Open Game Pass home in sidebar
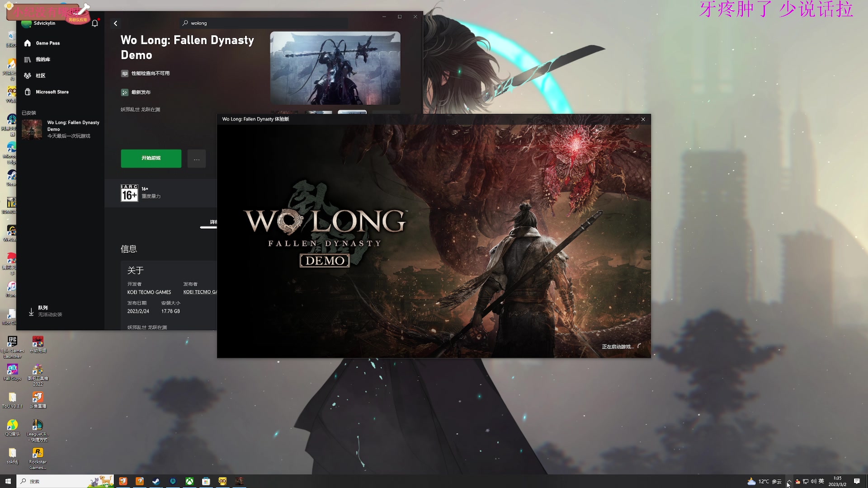 [x=47, y=43]
